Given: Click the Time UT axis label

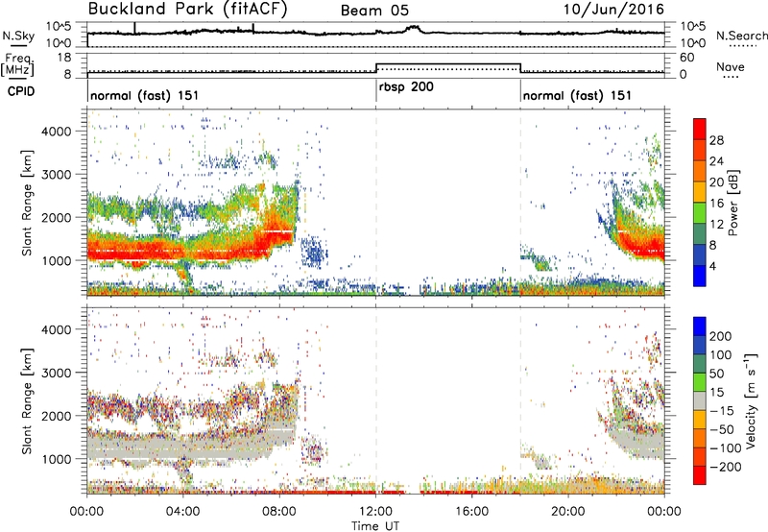Looking at the screenshot, I should (375, 526).
